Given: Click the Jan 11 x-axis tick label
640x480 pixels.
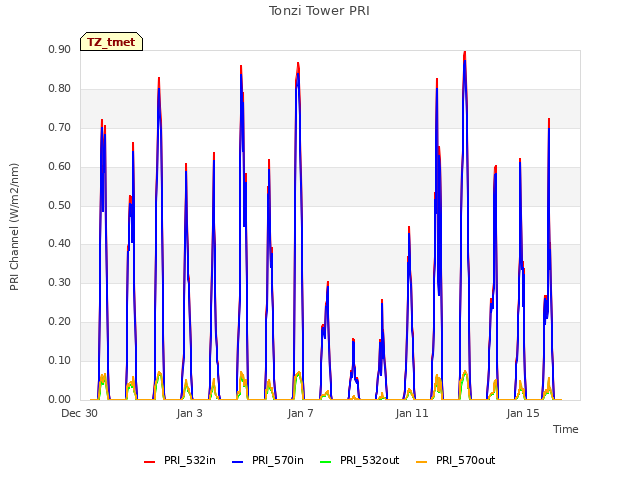Looking at the screenshot, I should click(x=412, y=413).
